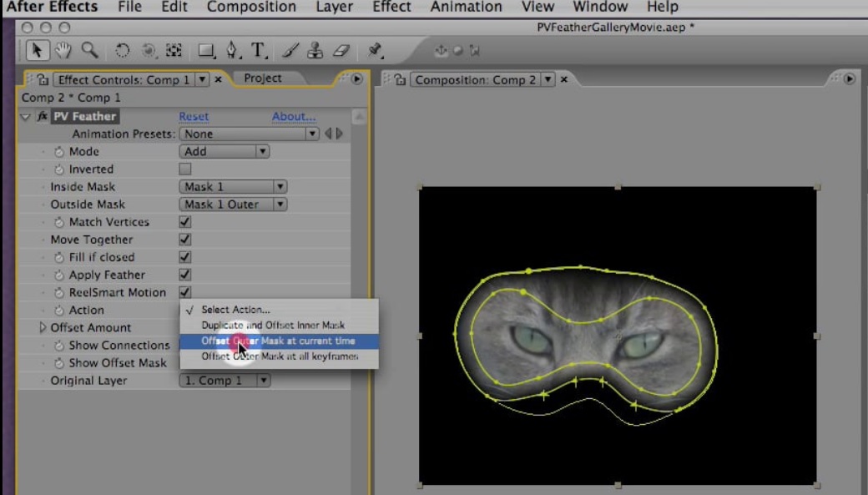Select the Brush tool
Viewport: 868px width, 495px height.
(x=290, y=51)
